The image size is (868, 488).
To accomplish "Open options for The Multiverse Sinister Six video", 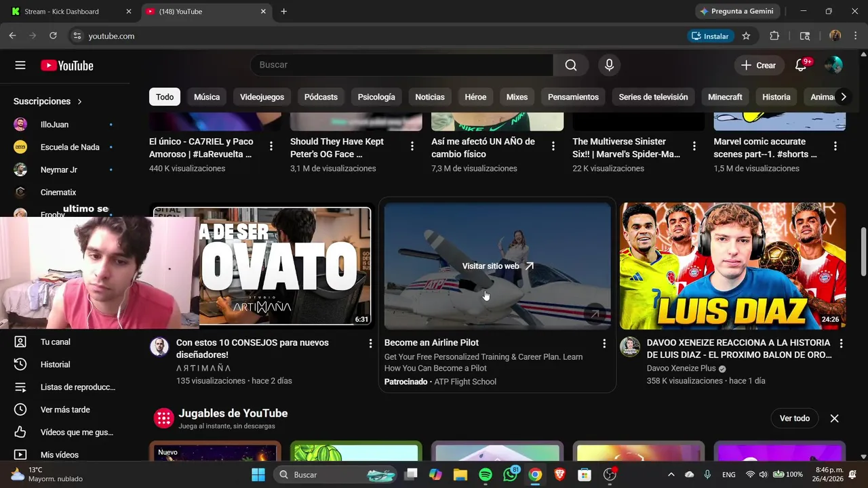I will tap(694, 146).
